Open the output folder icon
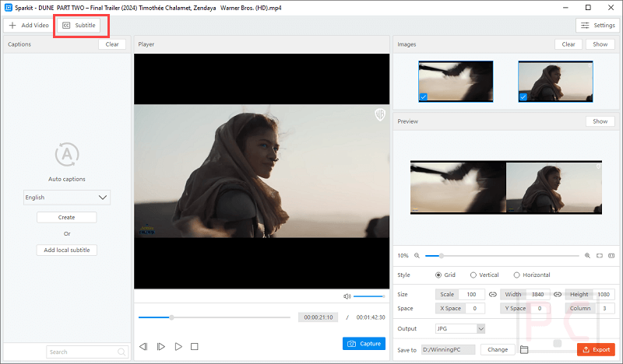Screen dimensions: 623x364 524,349
